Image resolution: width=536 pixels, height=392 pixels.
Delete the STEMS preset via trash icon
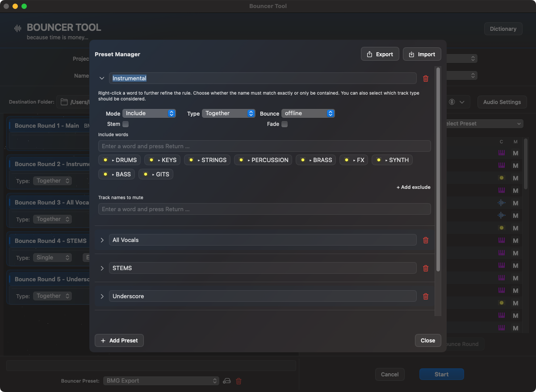coord(426,268)
